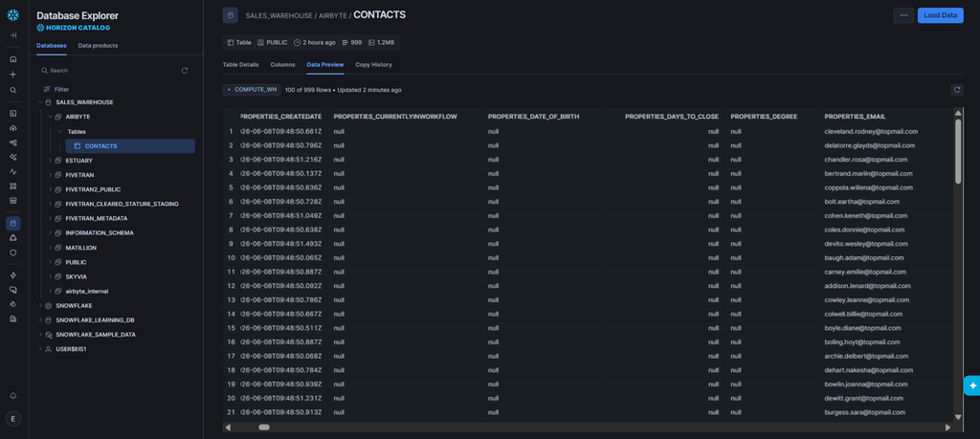The height and width of the screenshot is (439, 980).
Task: Click the Filter icon in explorer
Action: 47,89
